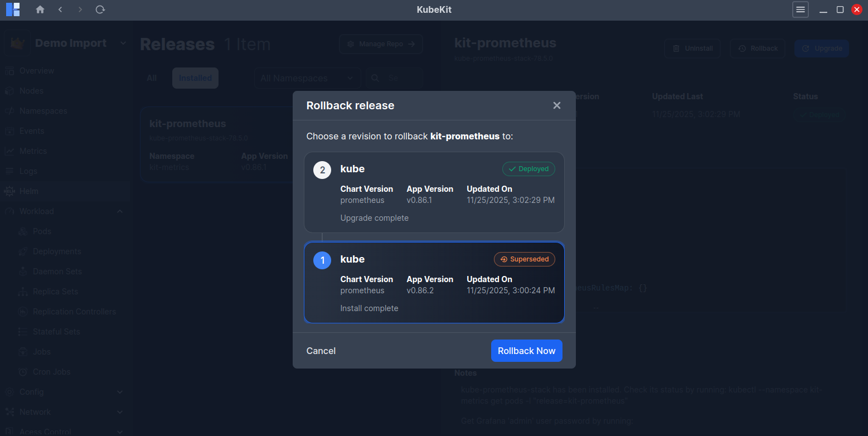Select revision 1 kube with Superseded status
The width and height of the screenshot is (868, 436).
(434, 283)
